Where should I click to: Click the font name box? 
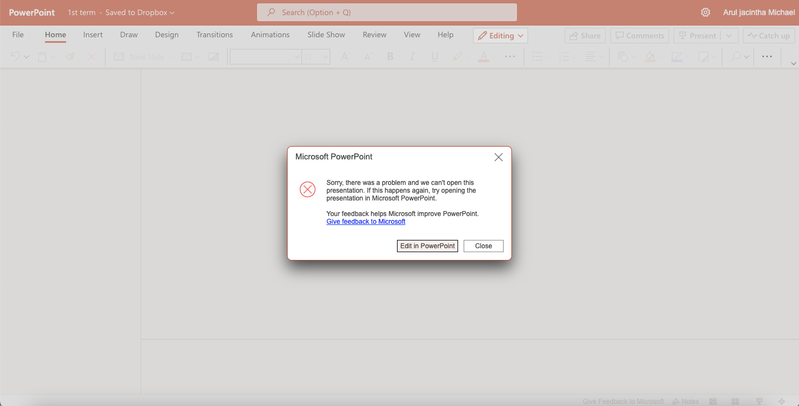tap(265, 57)
